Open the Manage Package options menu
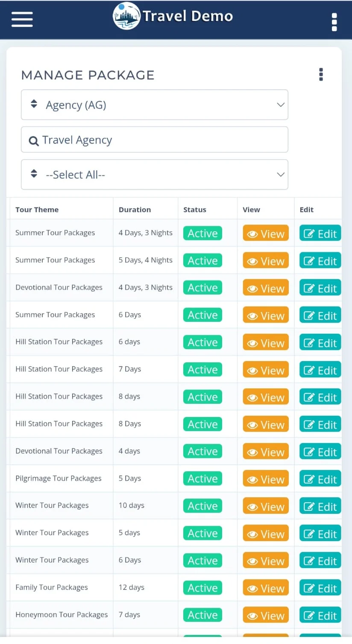Image resolution: width=352 pixels, height=644 pixels. (x=321, y=75)
